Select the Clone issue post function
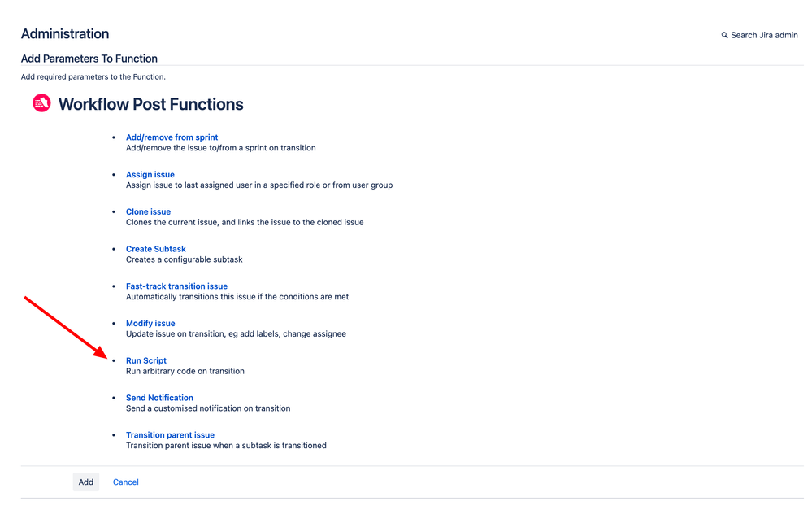Viewport: 812px width, 510px height. (x=148, y=211)
